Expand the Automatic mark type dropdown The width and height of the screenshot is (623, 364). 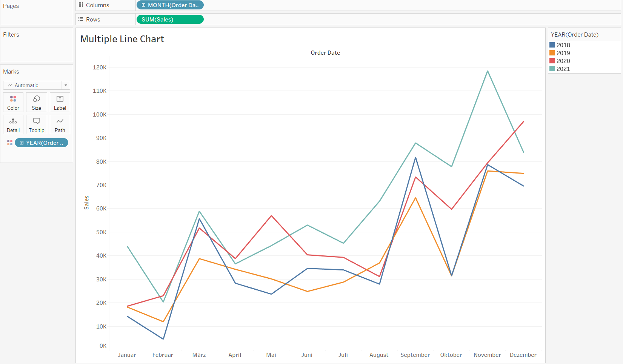coord(37,85)
